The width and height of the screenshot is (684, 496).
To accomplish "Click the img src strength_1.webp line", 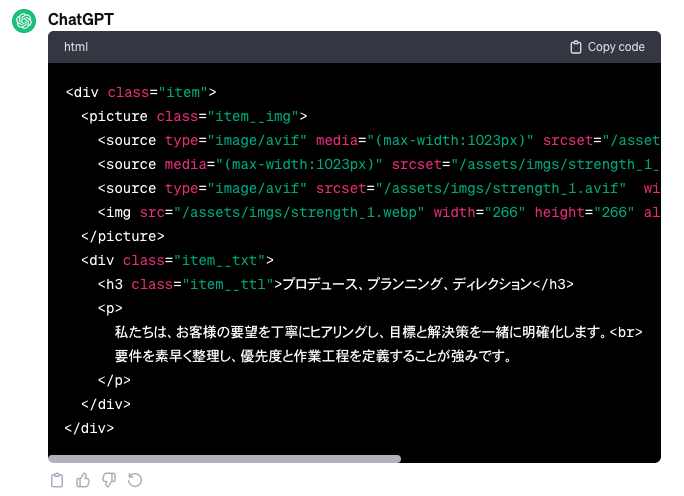I will pyautogui.click(x=379, y=212).
